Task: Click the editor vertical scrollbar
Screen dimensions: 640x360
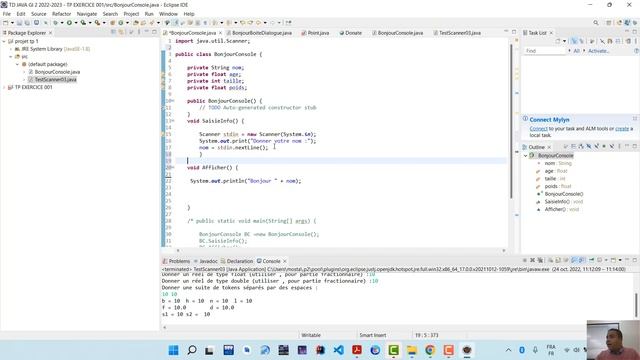Action: tap(511, 122)
